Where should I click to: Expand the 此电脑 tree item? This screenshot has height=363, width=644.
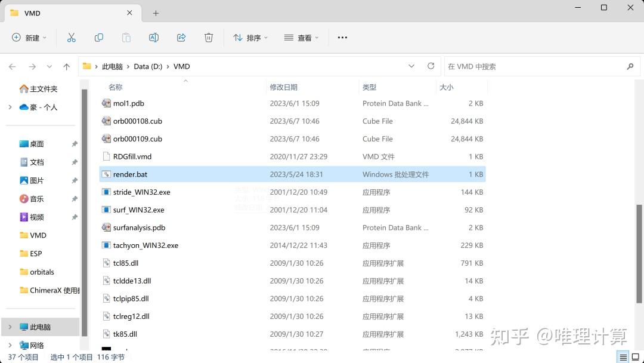11,327
